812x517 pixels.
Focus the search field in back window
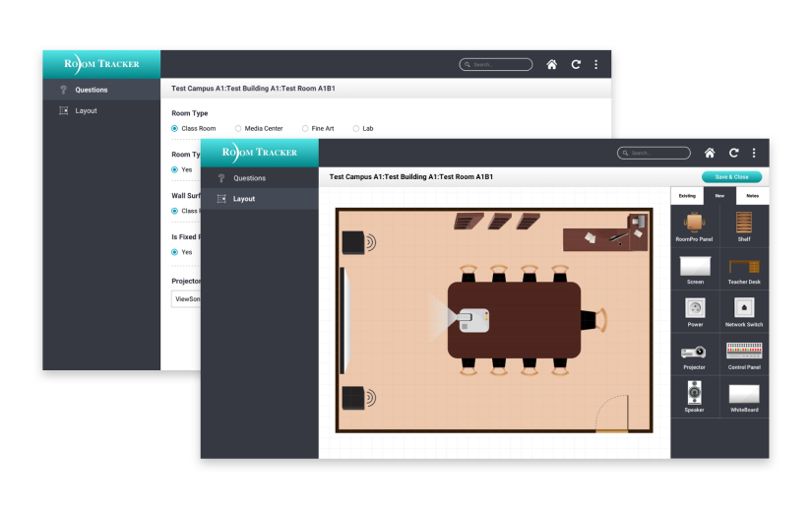[x=496, y=64]
